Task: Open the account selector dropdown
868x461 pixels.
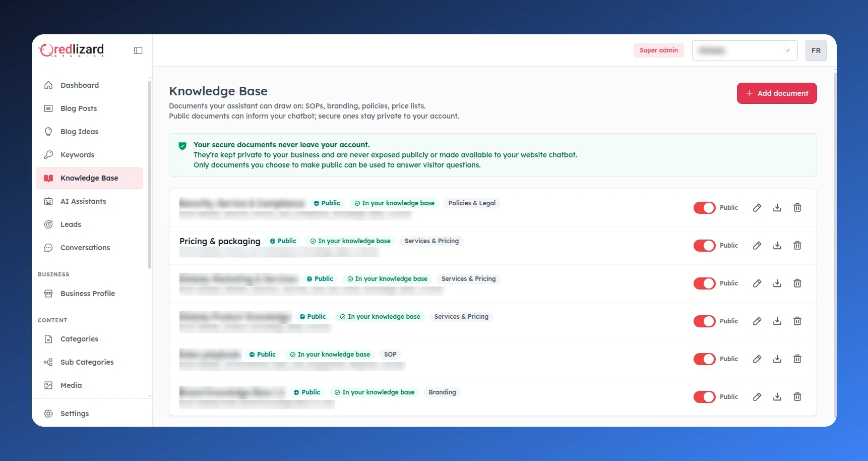Action: [x=745, y=50]
